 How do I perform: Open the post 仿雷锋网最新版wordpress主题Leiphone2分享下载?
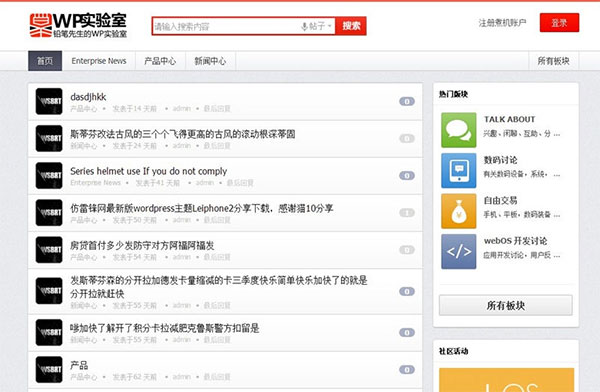202,208
